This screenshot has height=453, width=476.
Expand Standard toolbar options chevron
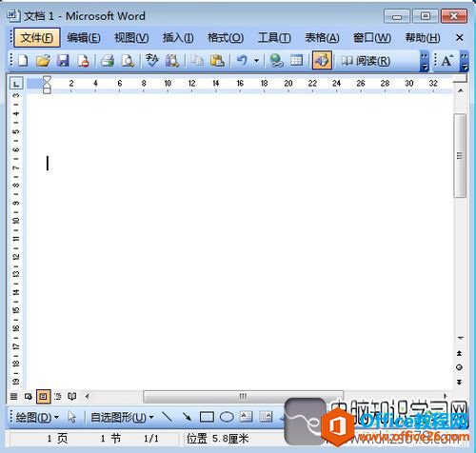click(425, 61)
